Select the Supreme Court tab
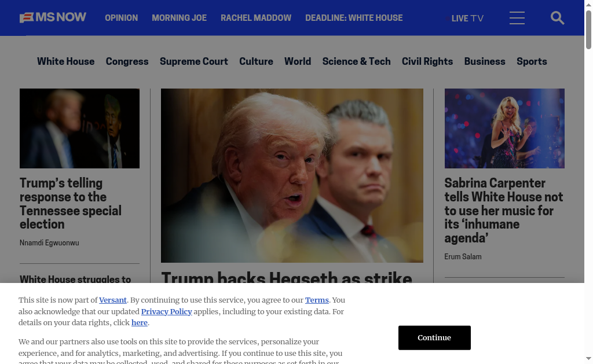The height and width of the screenshot is (364, 593). click(193, 61)
